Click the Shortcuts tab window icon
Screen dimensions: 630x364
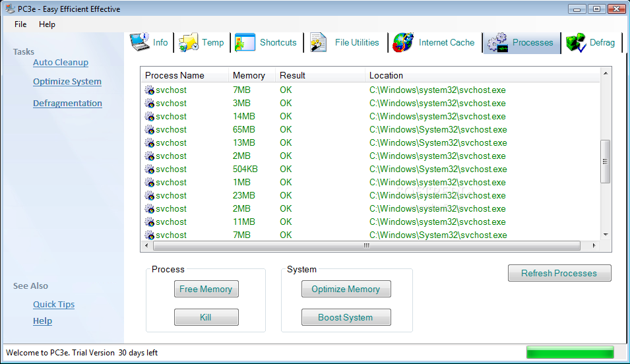(245, 42)
